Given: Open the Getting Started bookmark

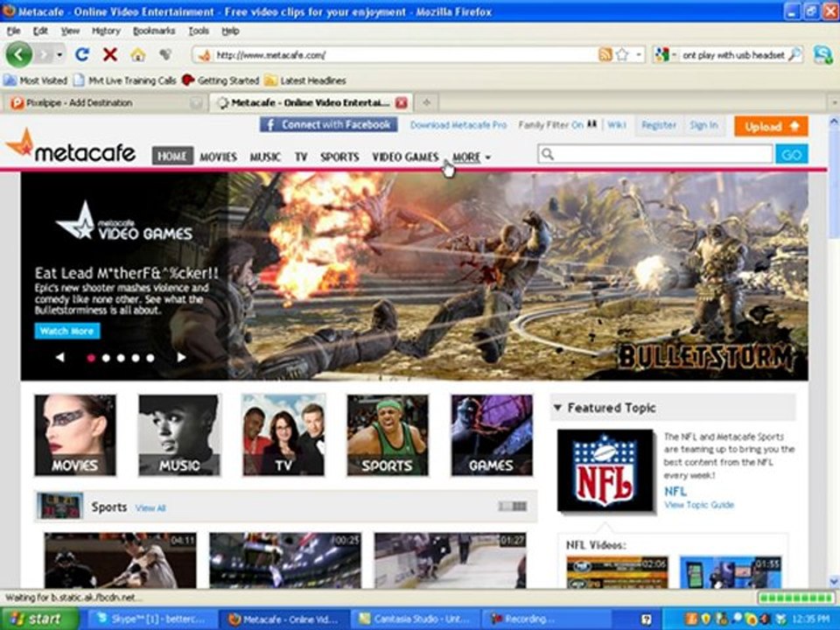Looking at the screenshot, I should point(220,80).
